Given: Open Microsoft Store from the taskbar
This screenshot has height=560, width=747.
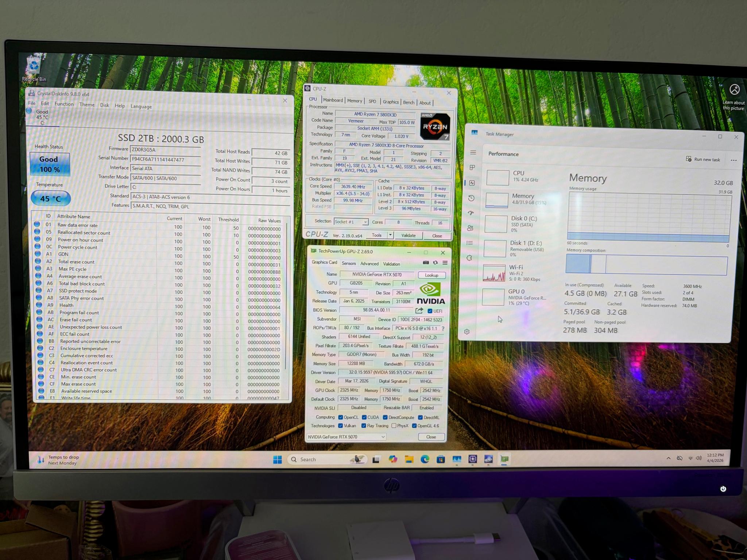Looking at the screenshot, I should [x=441, y=459].
